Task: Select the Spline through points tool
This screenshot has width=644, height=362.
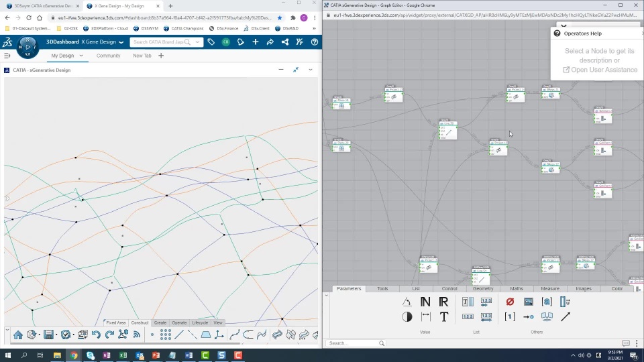Action: click(235, 335)
